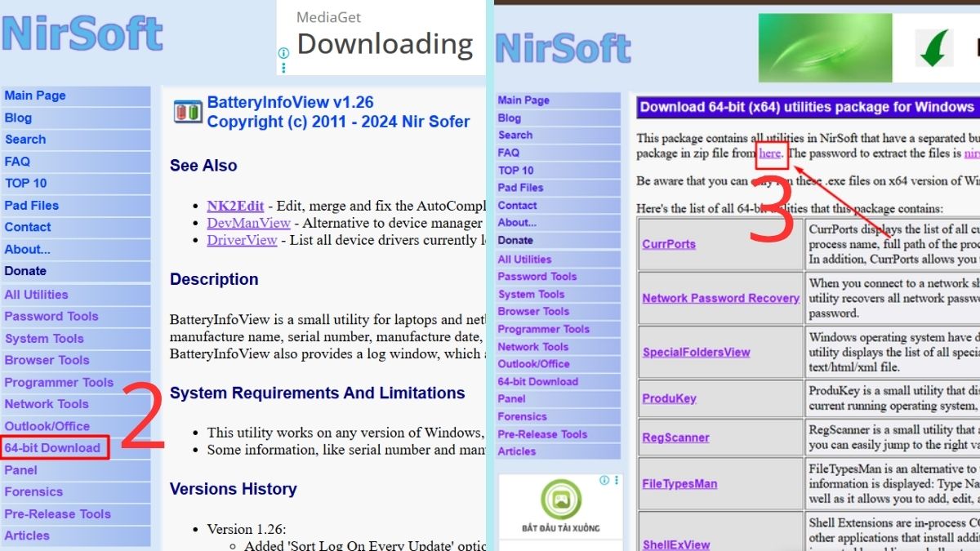Open Password Tools in right page sidebar

(x=537, y=277)
